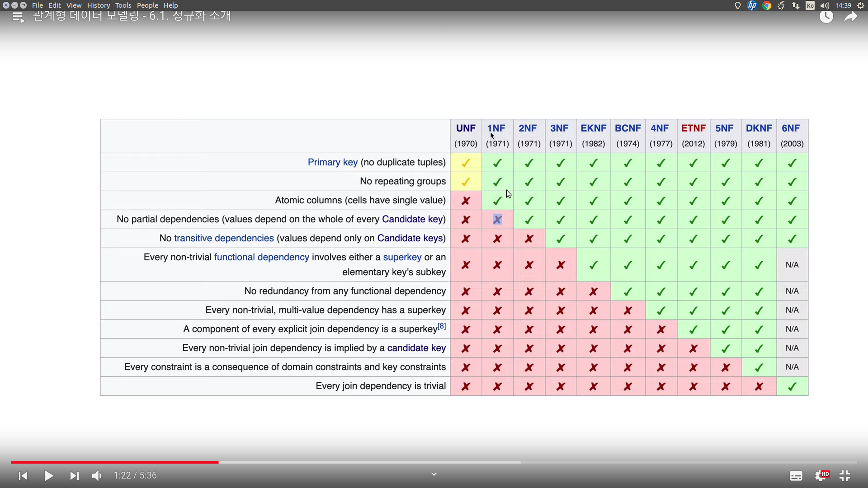Viewport: 868px width, 488px height.
Task: Open the lightbulb tray indicator
Action: [738, 5]
